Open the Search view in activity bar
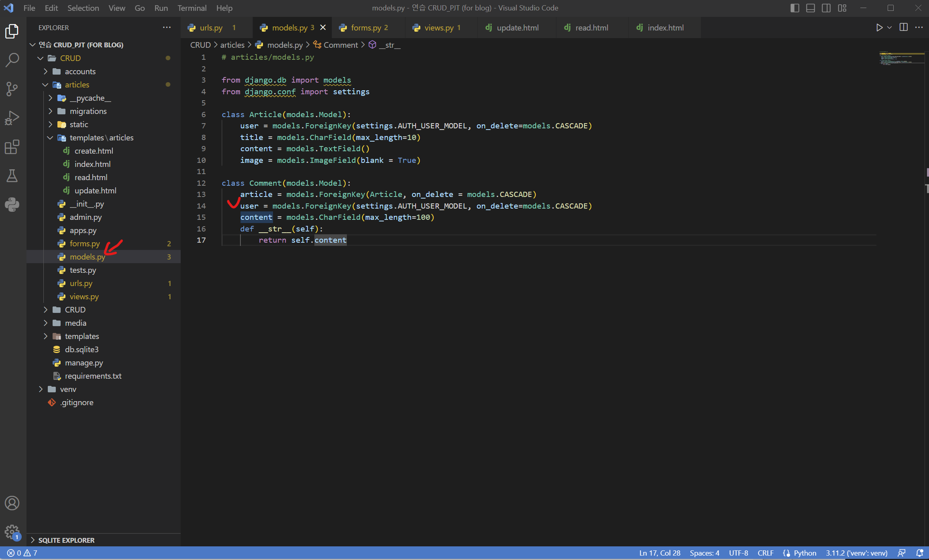This screenshot has height=560, width=929. coord(12,60)
